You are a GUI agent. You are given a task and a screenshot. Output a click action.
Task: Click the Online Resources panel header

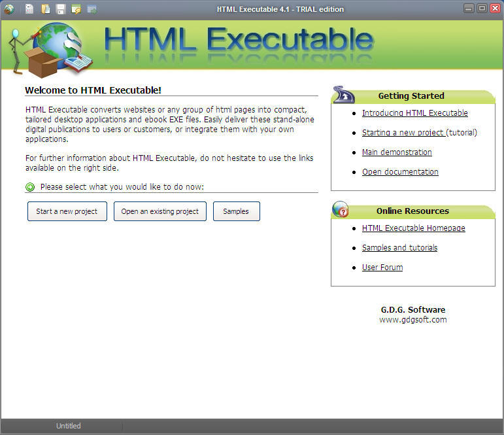(x=412, y=211)
